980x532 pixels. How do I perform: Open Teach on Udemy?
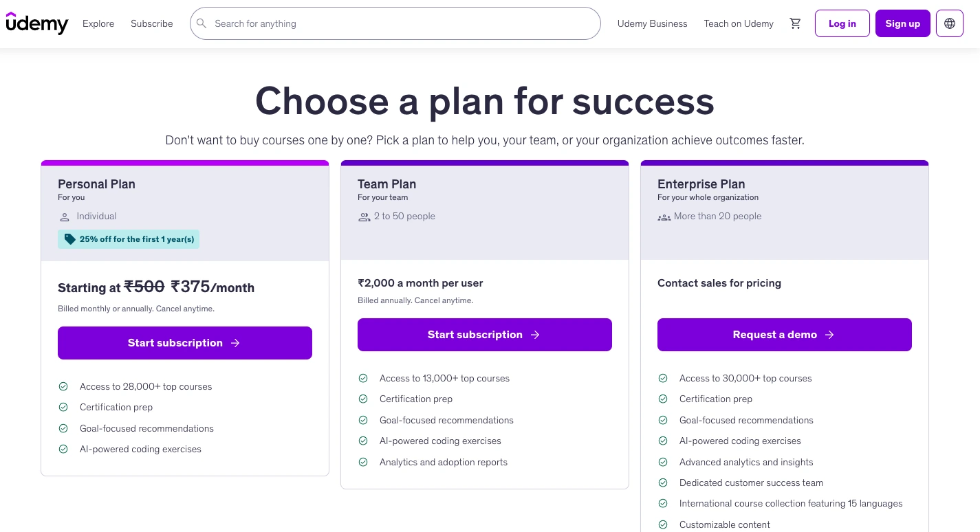tap(738, 23)
